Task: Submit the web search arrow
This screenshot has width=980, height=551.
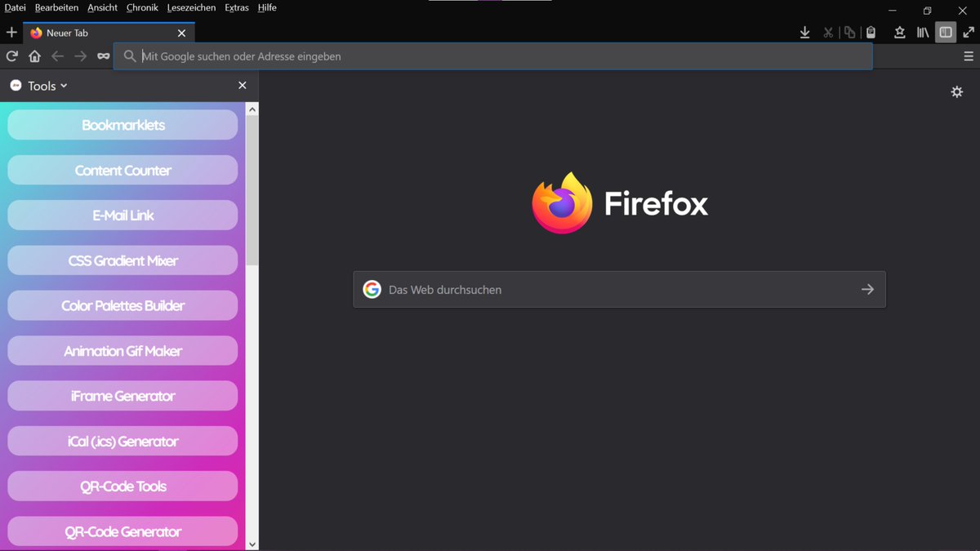Action: (867, 290)
